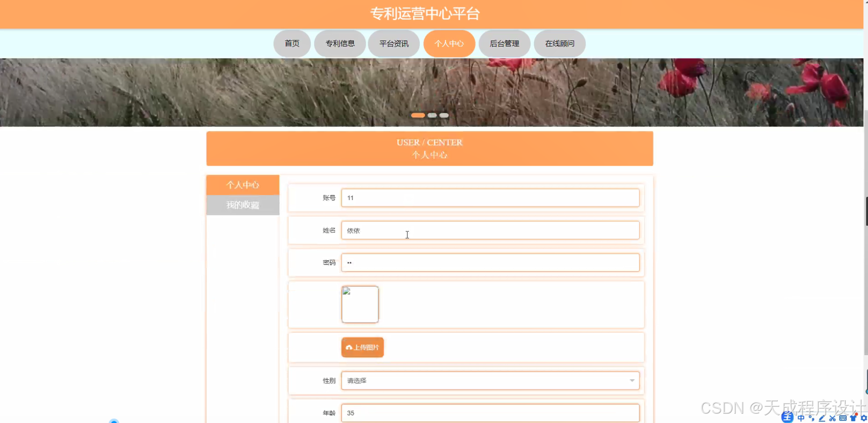Viewport: 868px width, 423px height.
Task: Click the 上传图片 upload button
Action: 362,347
